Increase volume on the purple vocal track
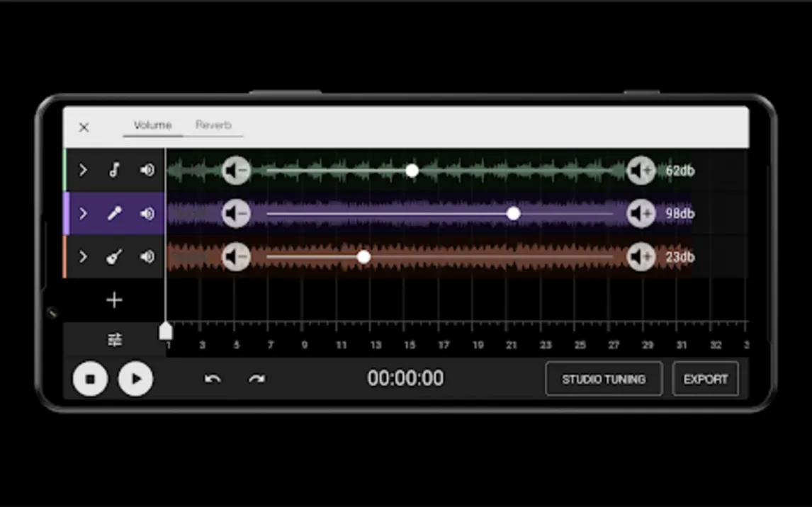 point(641,214)
